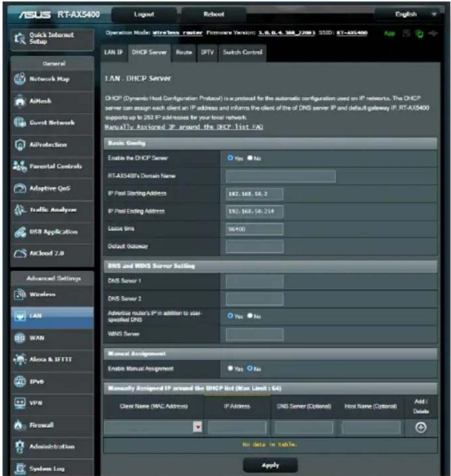Click the add entry plus icon

coord(420,427)
